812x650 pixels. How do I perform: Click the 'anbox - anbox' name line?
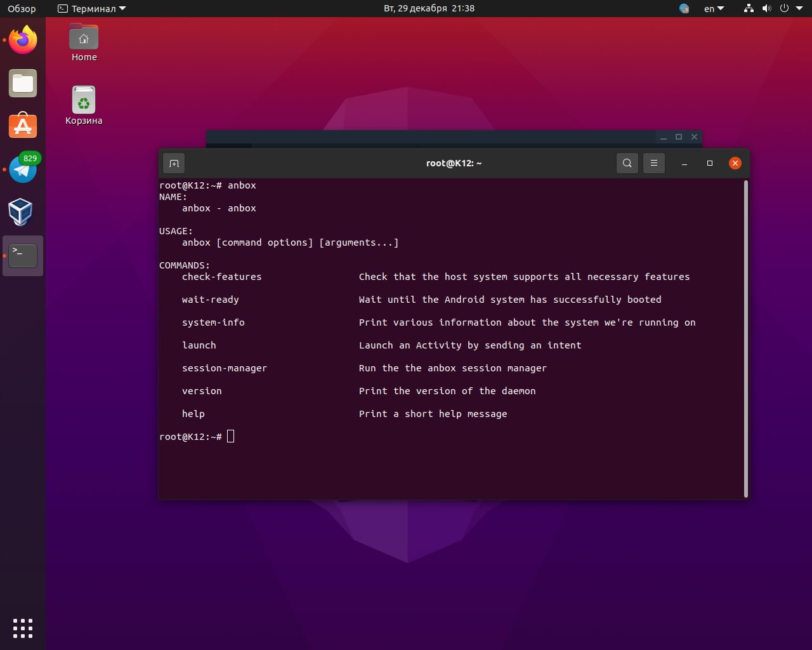pos(219,208)
